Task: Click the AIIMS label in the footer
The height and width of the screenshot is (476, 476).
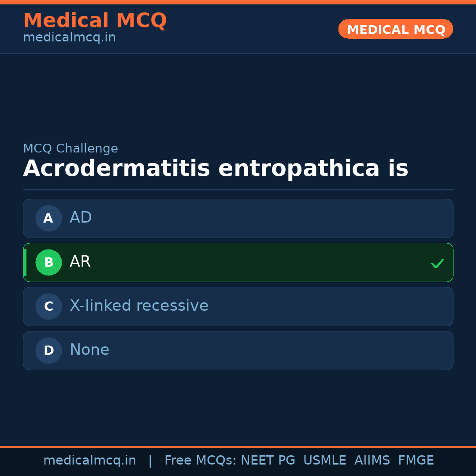Action: pyautogui.click(x=372, y=460)
